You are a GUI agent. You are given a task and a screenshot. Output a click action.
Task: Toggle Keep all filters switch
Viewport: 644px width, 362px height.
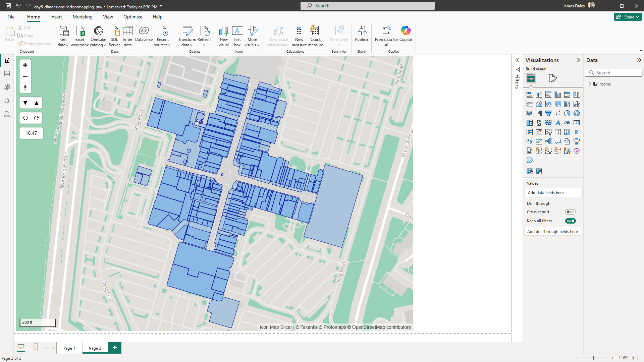tap(570, 221)
